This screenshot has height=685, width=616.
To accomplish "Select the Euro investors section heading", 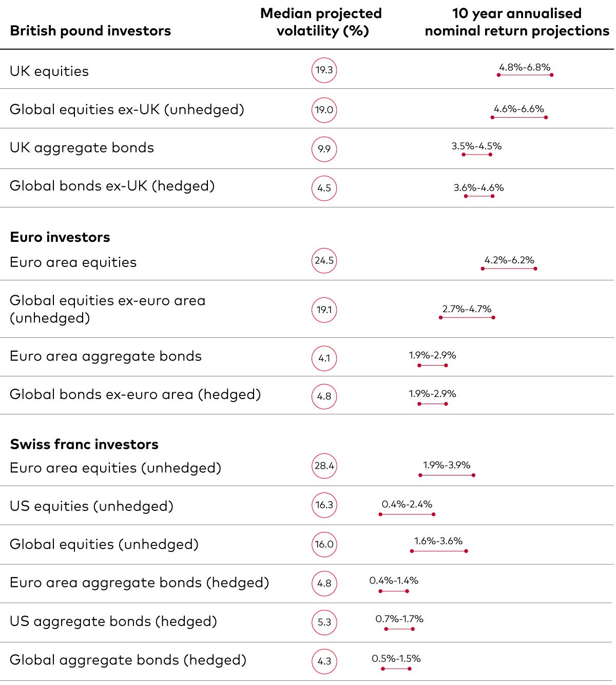I will click(60, 237).
